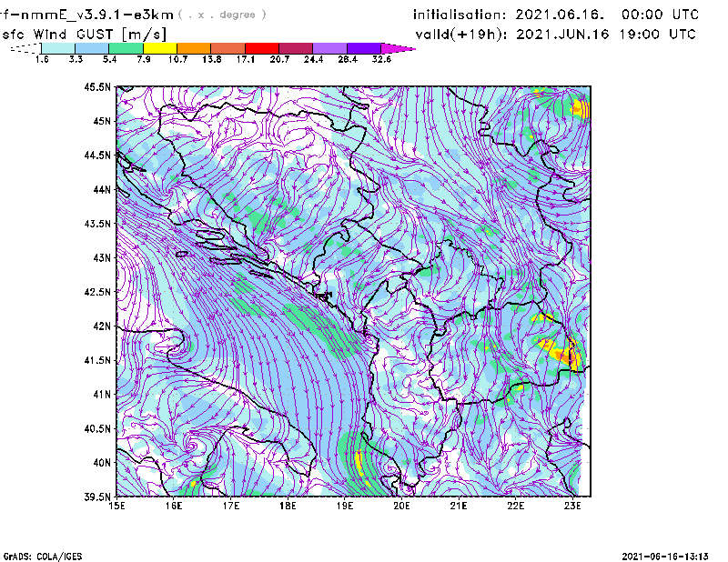Image resolution: width=728 pixels, height=562 pixels.
Task: Click the yellow 7.9–10.7 legend swatch
Action: pyautogui.click(x=160, y=48)
